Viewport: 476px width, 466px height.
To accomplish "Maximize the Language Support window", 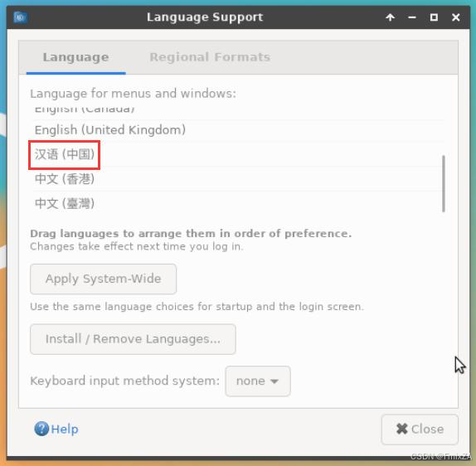I will [x=434, y=17].
